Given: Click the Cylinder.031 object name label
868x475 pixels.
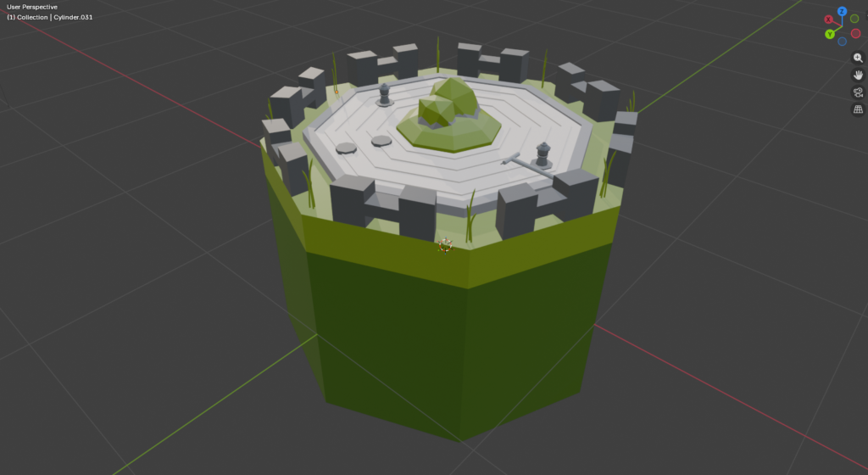Looking at the screenshot, I should click(x=73, y=17).
